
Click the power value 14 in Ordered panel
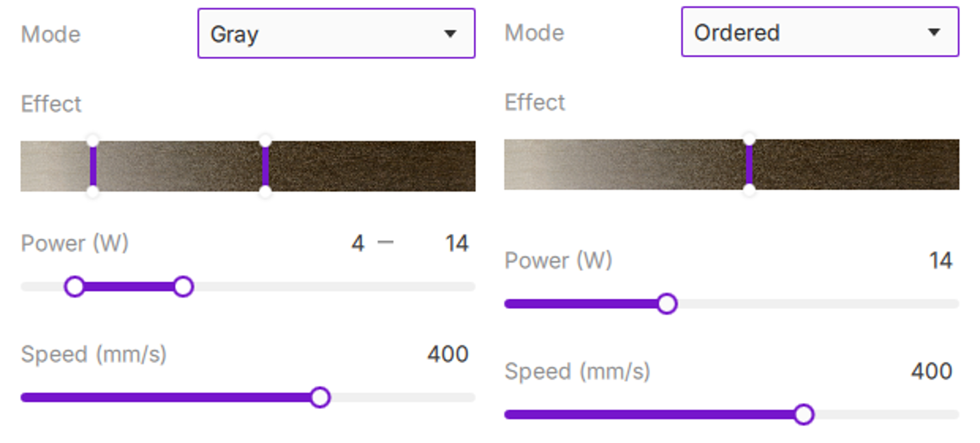(940, 261)
